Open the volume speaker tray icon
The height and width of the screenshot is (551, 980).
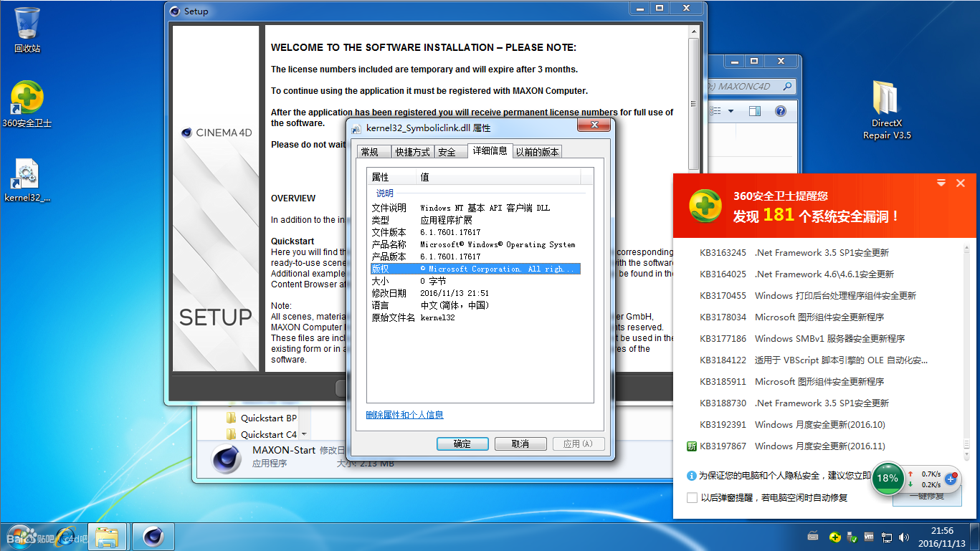[903, 537]
